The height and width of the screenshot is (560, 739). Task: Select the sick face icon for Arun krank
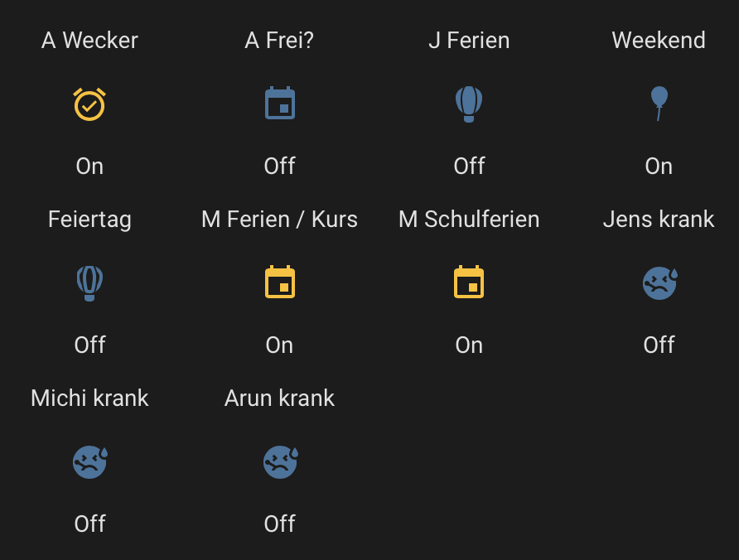coord(279,461)
